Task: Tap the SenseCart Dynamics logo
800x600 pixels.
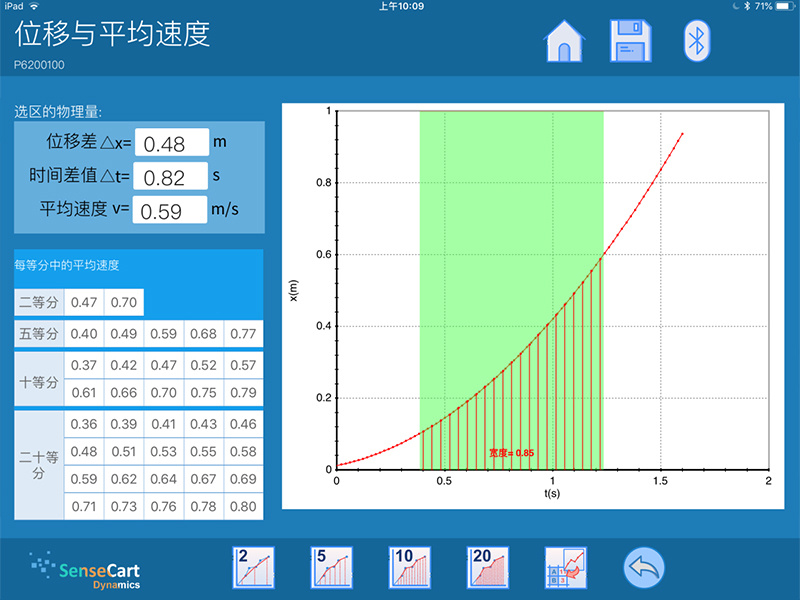Action: pyautogui.click(x=86, y=571)
